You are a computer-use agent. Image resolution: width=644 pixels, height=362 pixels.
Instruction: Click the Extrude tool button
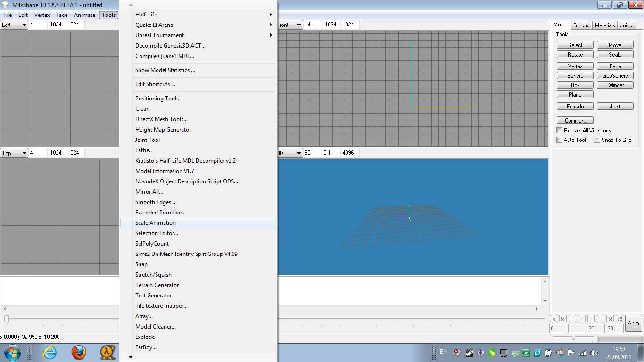click(x=575, y=107)
